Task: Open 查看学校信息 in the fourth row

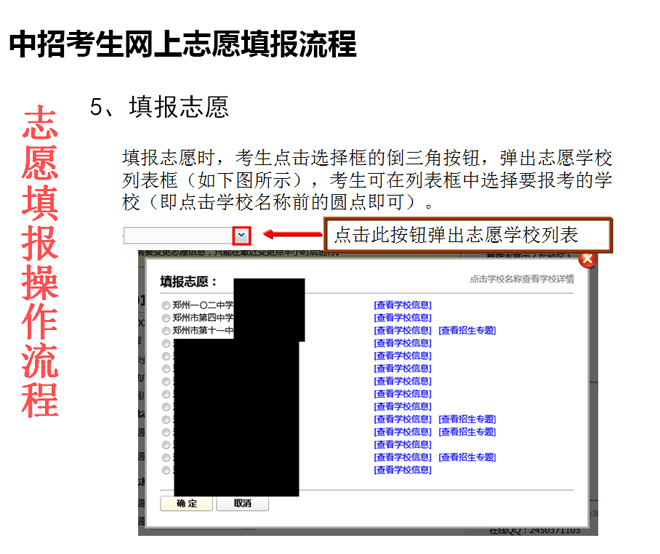Action: click(x=402, y=343)
